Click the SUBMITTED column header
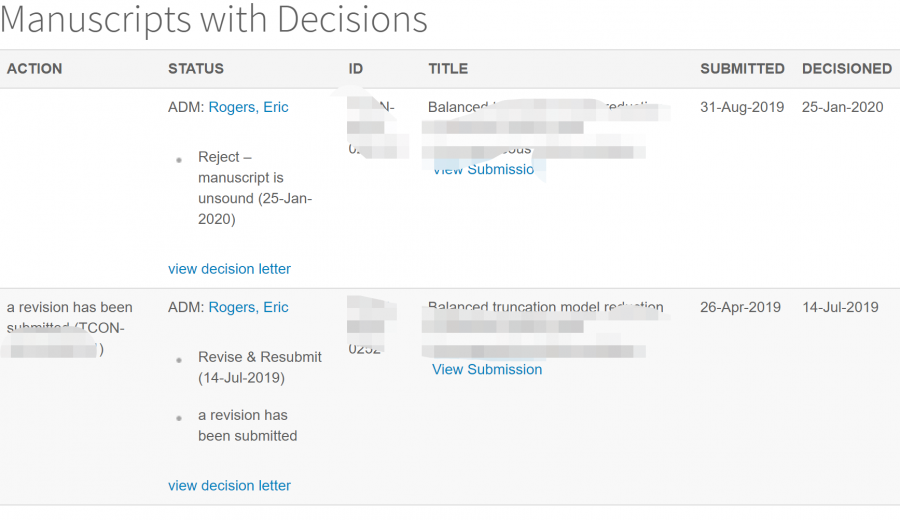 [742, 69]
